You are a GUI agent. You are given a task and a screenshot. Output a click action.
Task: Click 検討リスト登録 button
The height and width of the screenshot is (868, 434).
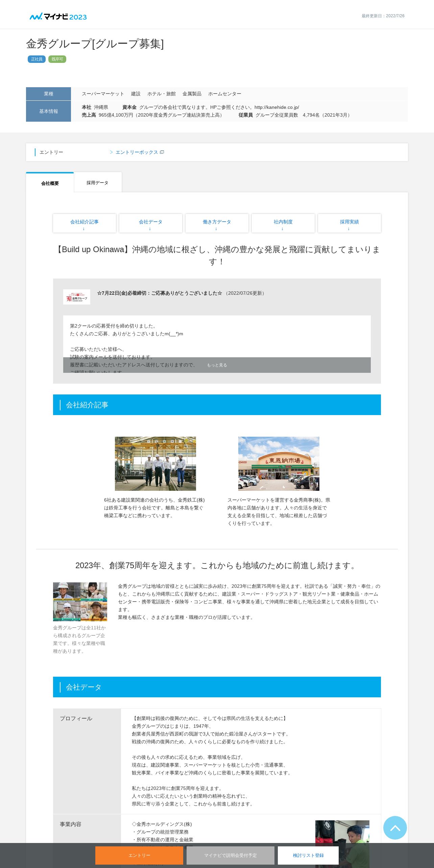(308, 855)
